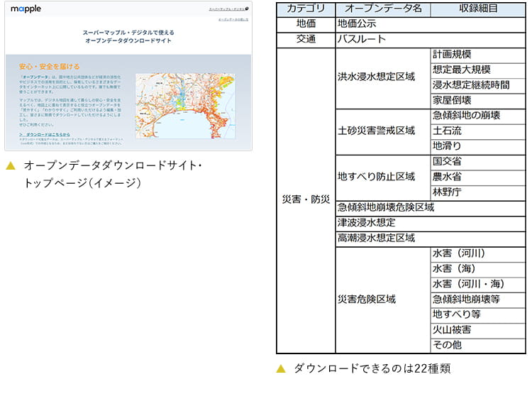Select the 家屋倒壊 cell
Image resolution: width=532 pixels, height=411 pixels.
point(478,102)
